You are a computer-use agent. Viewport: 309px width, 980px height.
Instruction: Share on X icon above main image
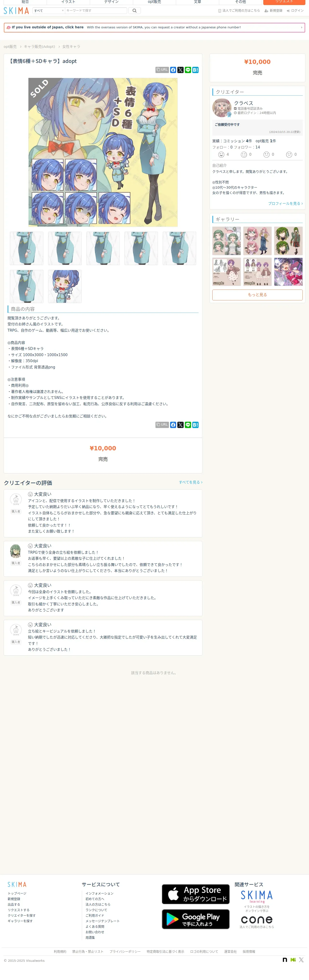click(180, 70)
